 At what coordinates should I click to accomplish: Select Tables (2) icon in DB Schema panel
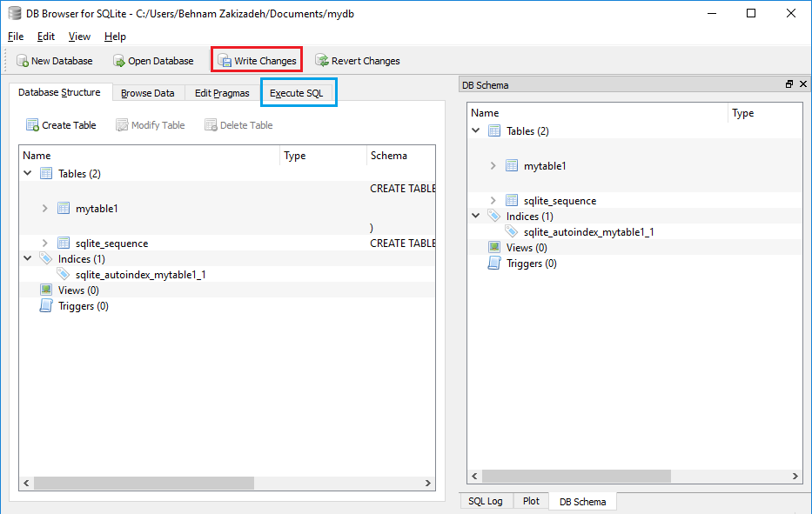coord(494,131)
